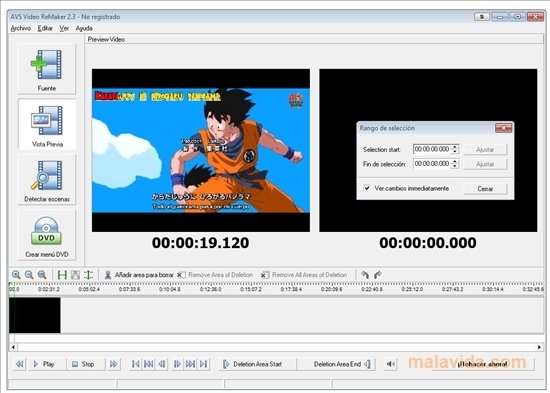The height and width of the screenshot is (393, 550).
Task: Click Ajustar next to Selection start
Action: (485, 149)
